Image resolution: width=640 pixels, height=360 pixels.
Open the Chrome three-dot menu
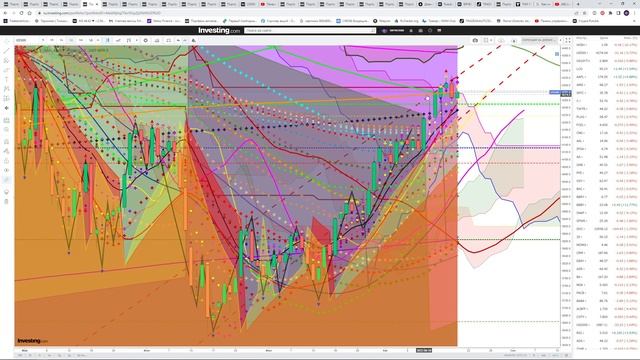635,13
